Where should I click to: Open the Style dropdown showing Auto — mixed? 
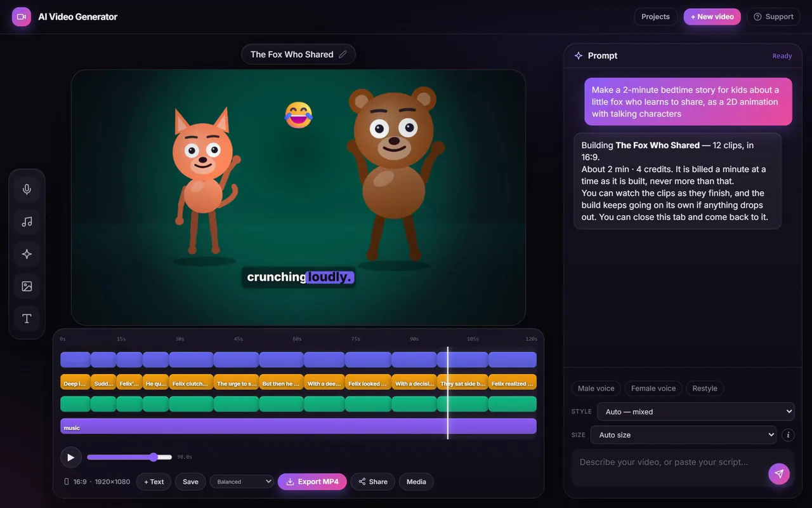pos(696,411)
